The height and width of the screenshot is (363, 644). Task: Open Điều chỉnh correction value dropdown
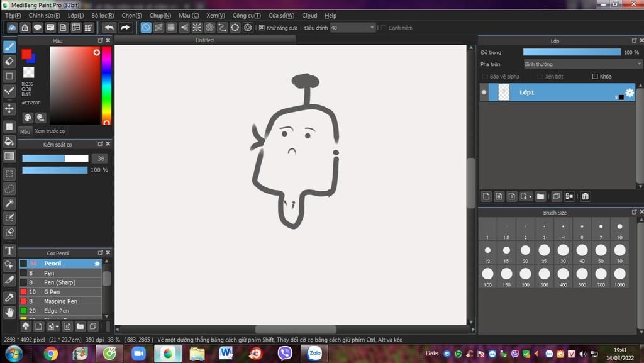[x=353, y=28]
